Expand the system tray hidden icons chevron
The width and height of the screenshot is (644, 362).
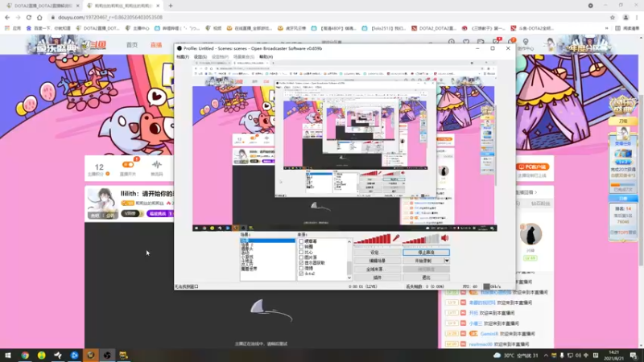[546, 356]
